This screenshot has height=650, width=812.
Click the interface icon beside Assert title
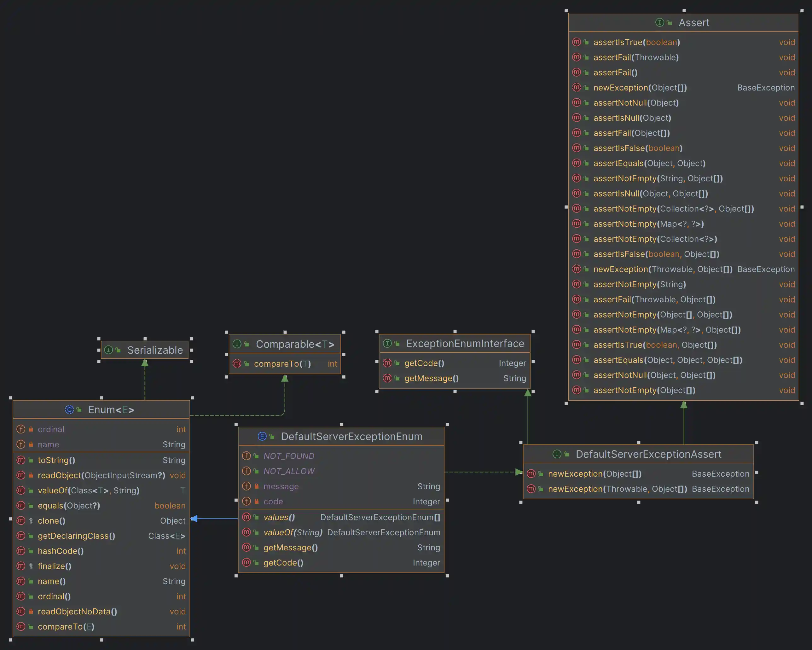pyautogui.click(x=659, y=23)
